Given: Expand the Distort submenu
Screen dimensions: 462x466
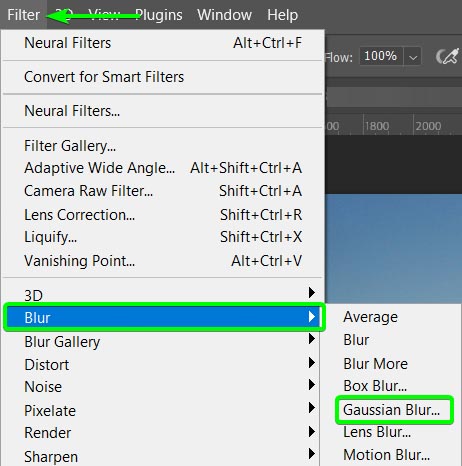Looking at the screenshot, I should pyautogui.click(x=163, y=365).
